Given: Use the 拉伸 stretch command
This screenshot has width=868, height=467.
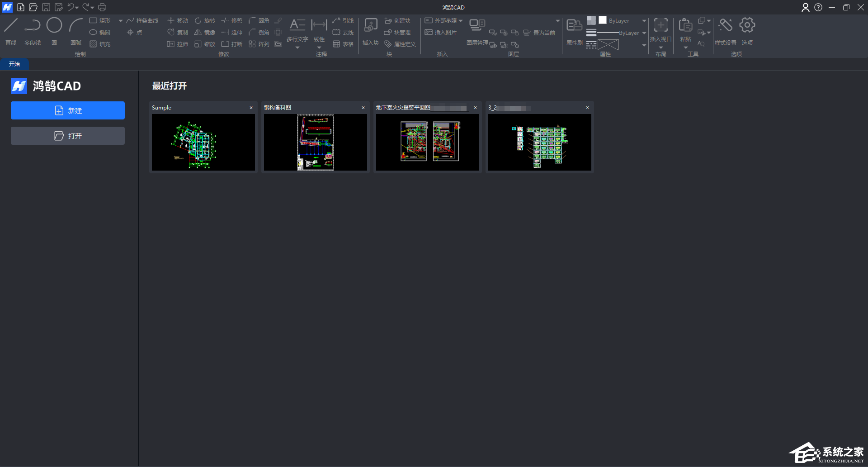Looking at the screenshot, I should [x=178, y=44].
